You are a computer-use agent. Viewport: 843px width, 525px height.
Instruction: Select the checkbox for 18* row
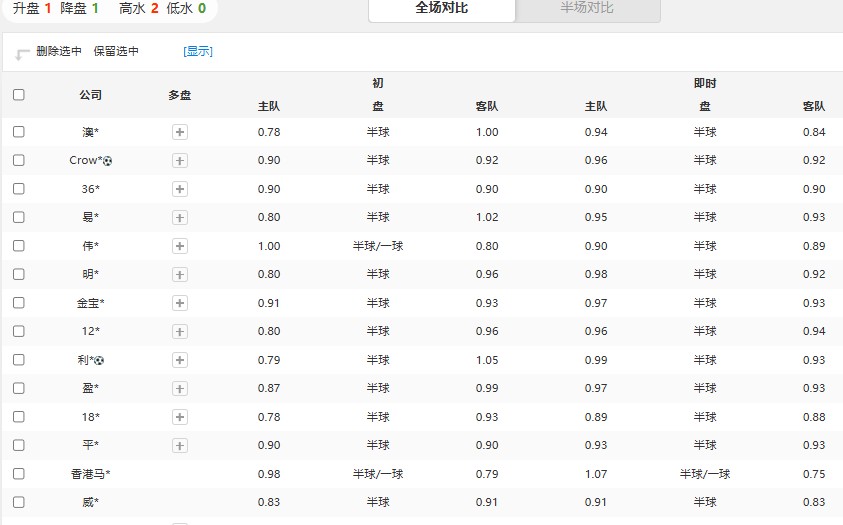(19, 416)
